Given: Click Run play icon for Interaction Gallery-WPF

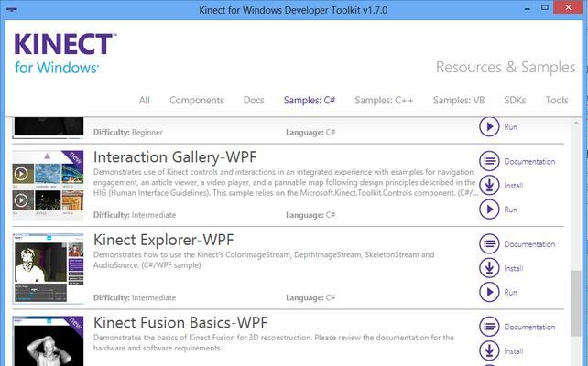Looking at the screenshot, I should 489,209.
